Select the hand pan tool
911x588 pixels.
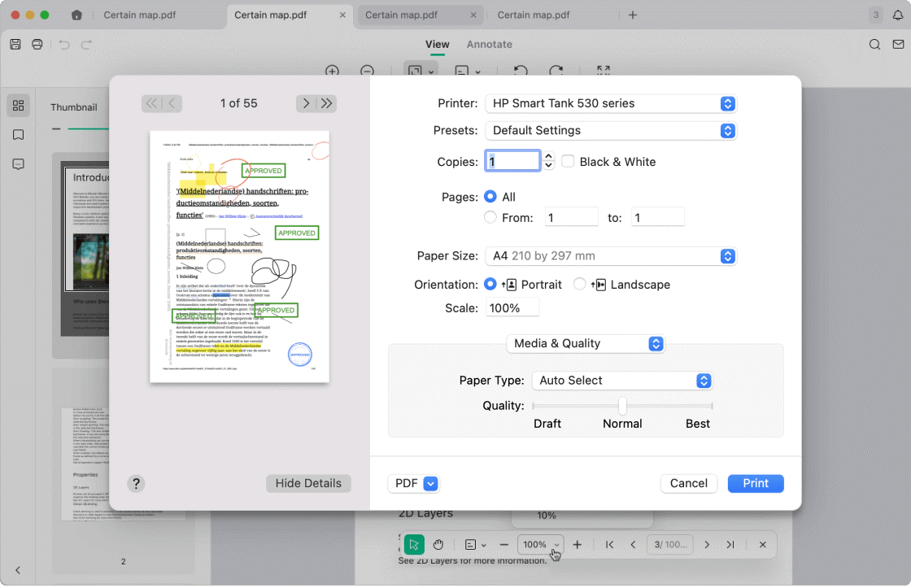438,544
